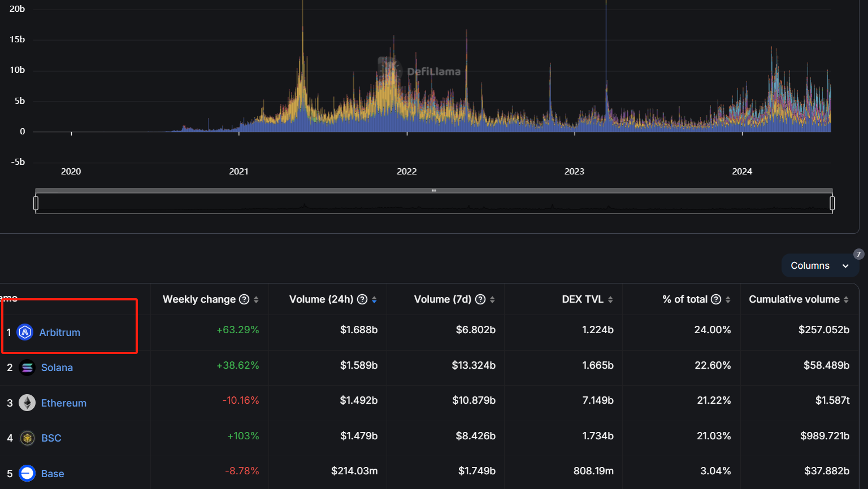Click Solana 24h volume $1.589b

359,365
